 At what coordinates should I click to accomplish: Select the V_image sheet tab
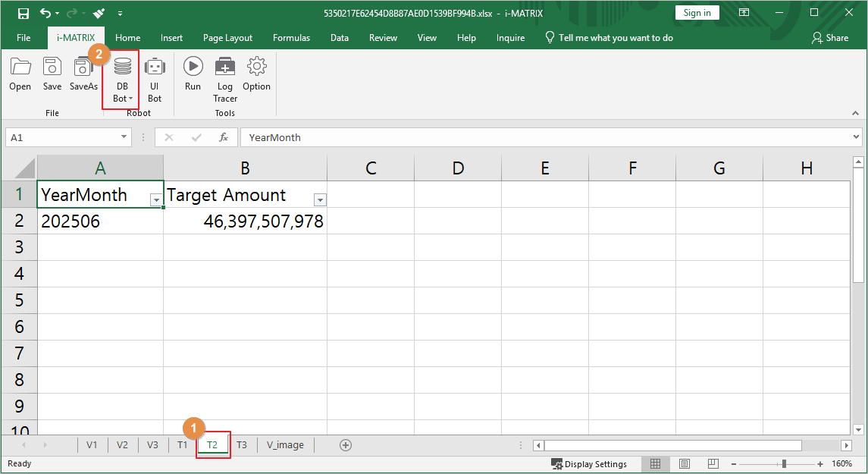click(285, 445)
